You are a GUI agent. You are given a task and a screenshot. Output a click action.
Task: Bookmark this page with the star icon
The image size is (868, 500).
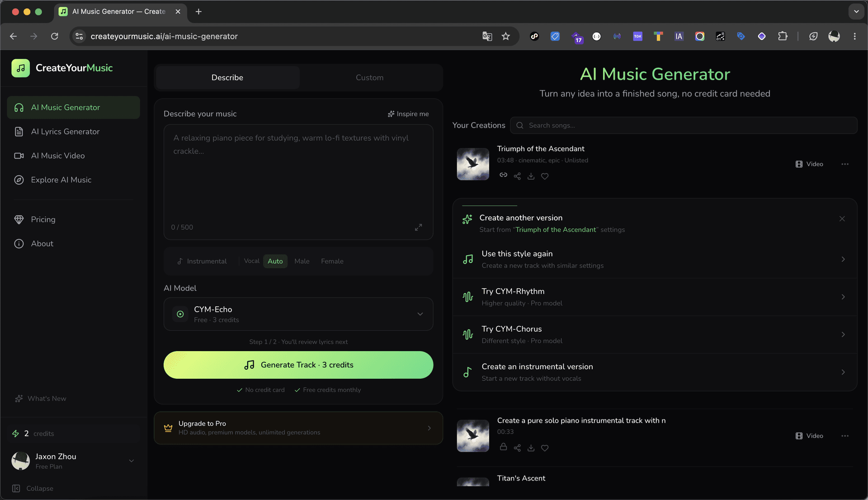click(x=505, y=36)
